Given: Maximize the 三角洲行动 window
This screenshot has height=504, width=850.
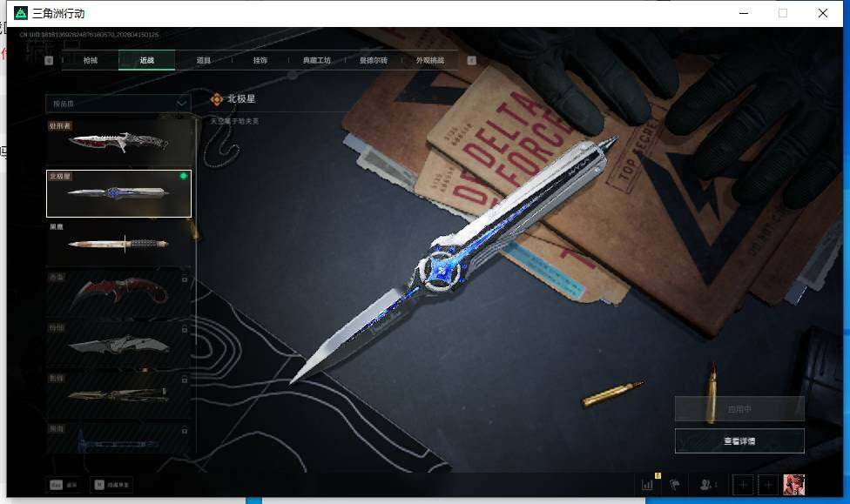Looking at the screenshot, I should (783, 13).
